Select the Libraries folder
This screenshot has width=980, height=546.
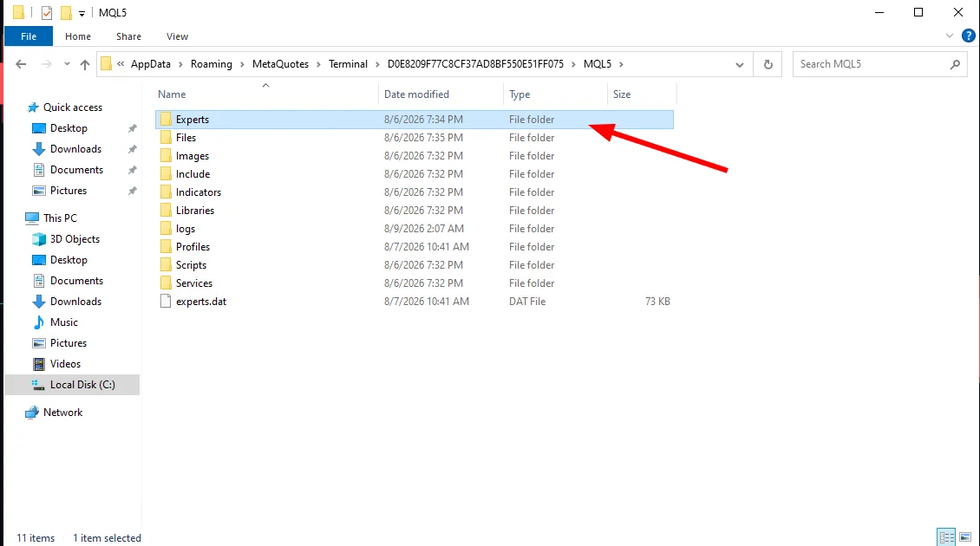point(415,211)
